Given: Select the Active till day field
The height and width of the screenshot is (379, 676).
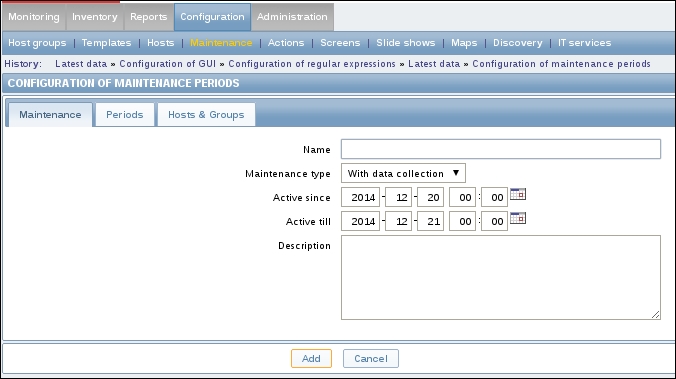Looking at the screenshot, I should pos(430,222).
